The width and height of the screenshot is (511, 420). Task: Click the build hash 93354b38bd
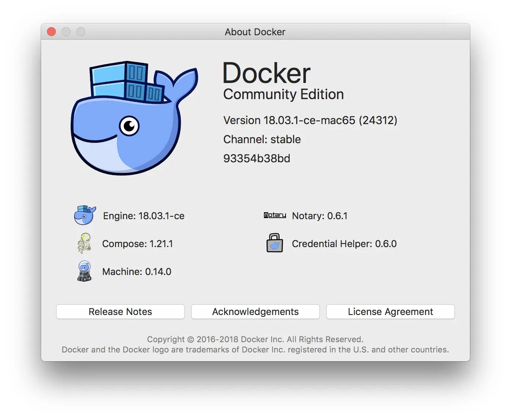(x=257, y=159)
